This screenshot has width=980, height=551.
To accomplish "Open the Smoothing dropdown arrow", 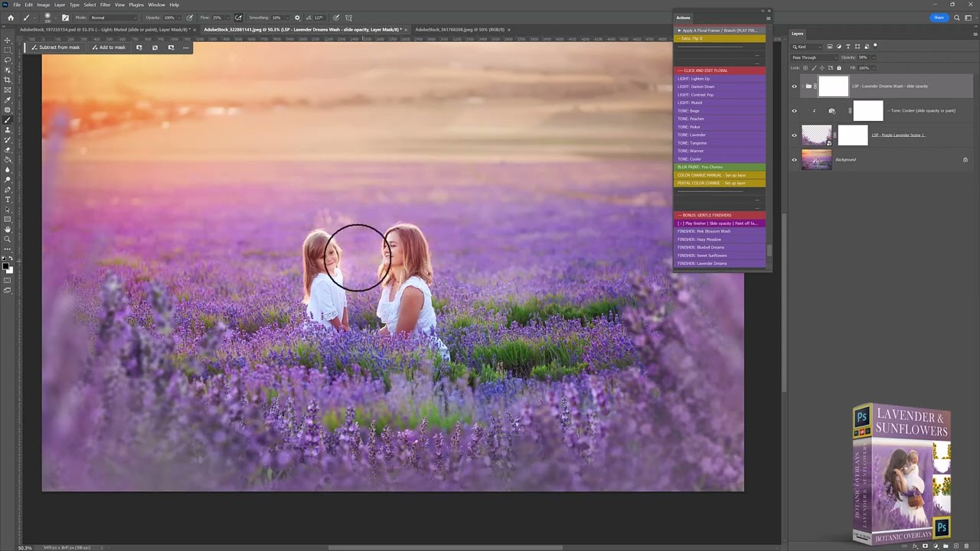I will [x=288, y=18].
